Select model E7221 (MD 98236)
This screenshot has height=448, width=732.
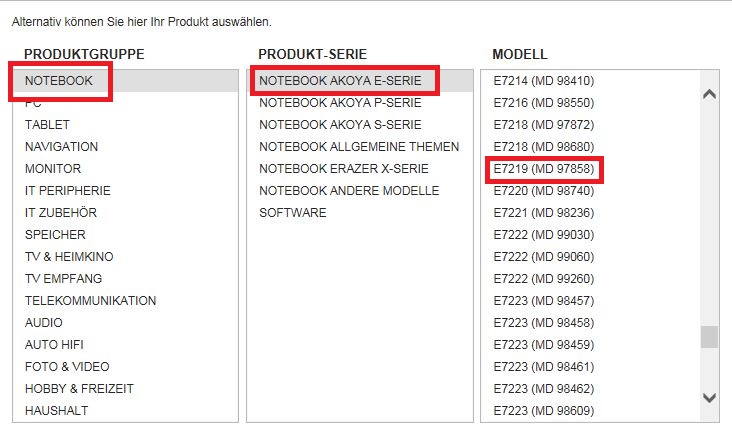click(544, 213)
